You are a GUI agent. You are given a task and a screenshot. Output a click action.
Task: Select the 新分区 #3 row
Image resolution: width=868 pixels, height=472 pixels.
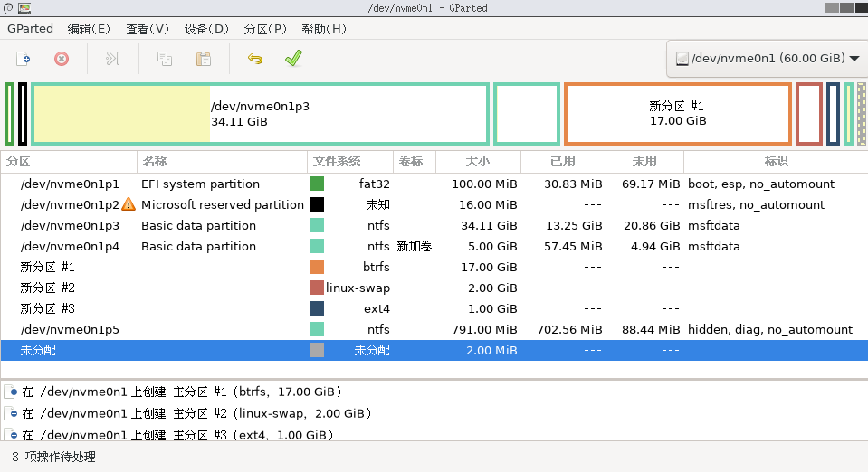tap(434, 308)
